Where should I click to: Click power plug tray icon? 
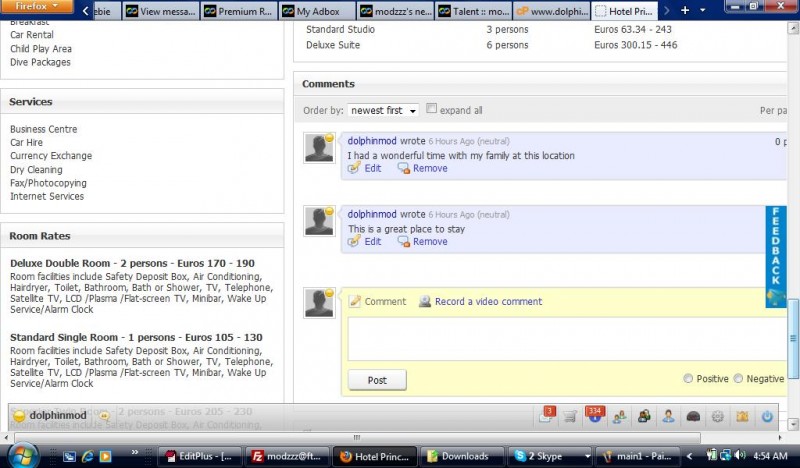tap(712, 455)
